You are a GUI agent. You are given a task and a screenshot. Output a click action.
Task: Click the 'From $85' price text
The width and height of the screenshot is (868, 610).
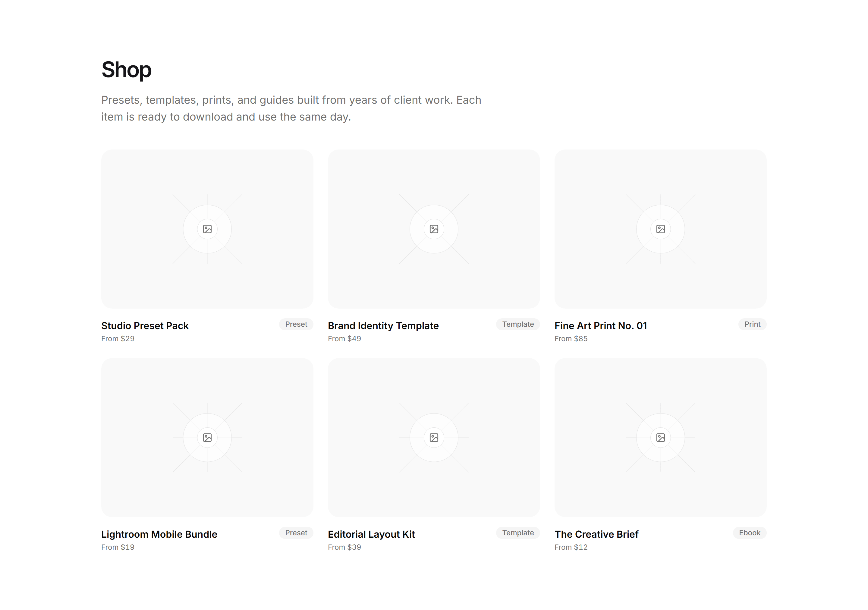coord(571,339)
